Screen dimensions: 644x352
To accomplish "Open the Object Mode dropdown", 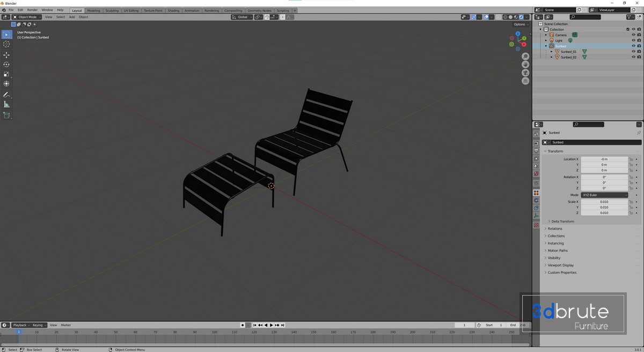I will 27,17.
